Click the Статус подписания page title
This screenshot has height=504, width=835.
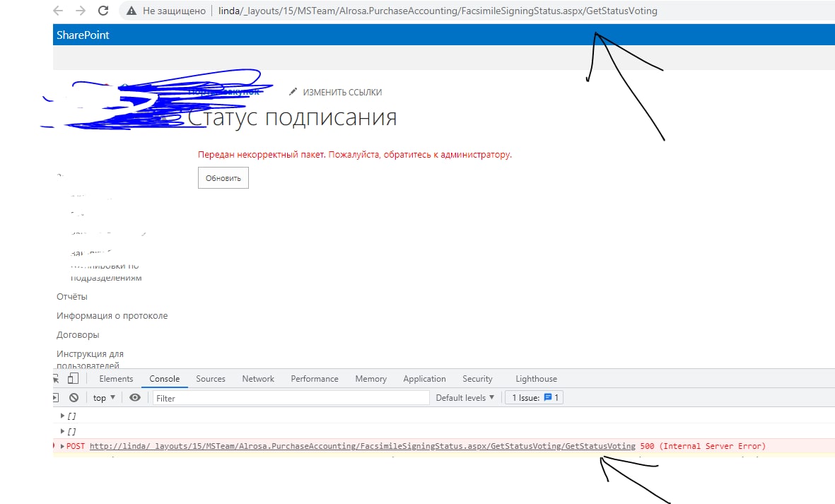tap(293, 117)
